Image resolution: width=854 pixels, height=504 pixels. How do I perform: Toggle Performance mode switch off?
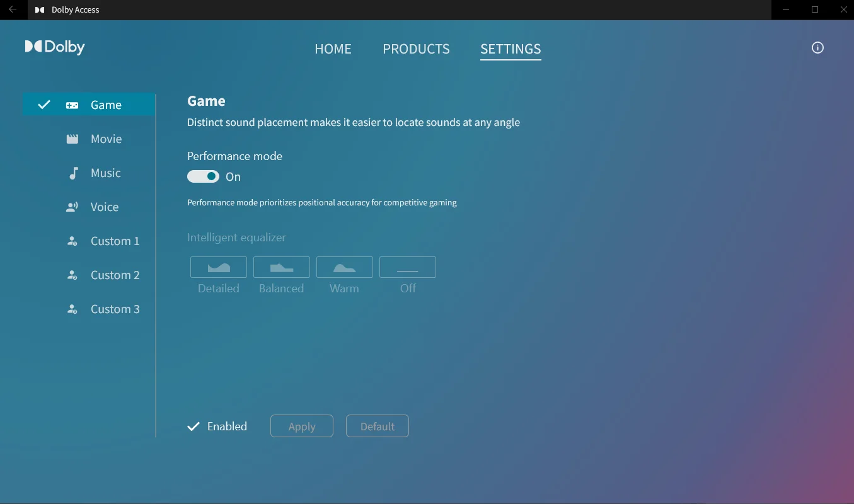click(203, 177)
